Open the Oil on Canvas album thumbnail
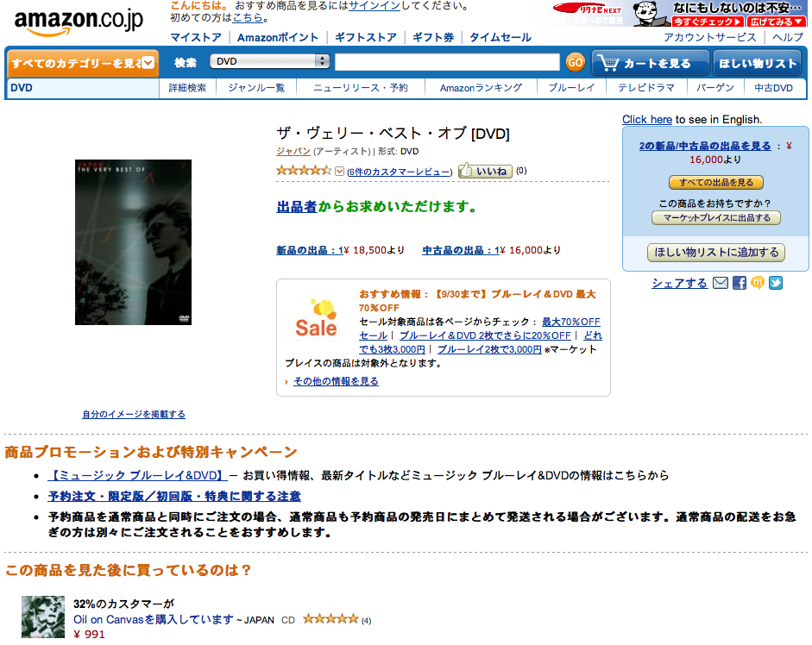The width and height of the screenshot is (812, 645). tap(43, 617)
